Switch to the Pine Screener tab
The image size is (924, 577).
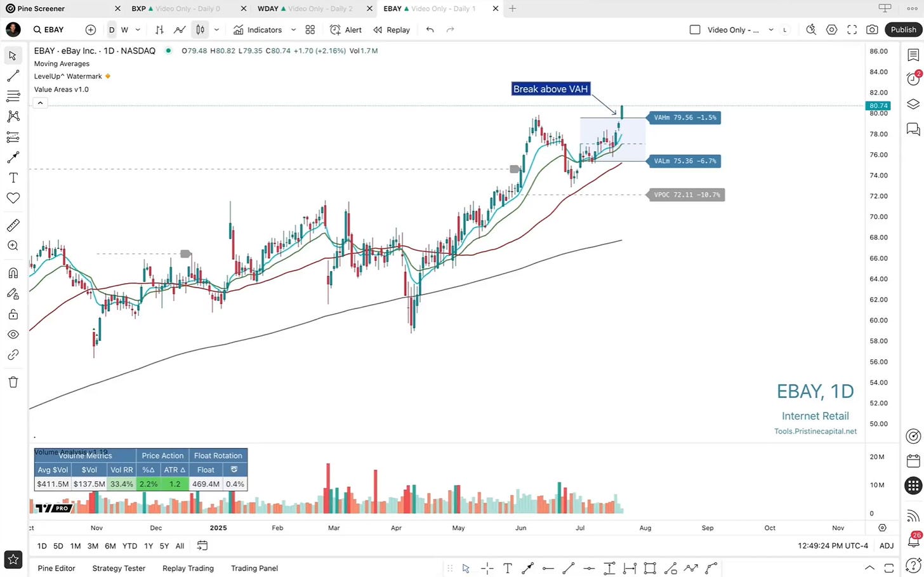41,8
